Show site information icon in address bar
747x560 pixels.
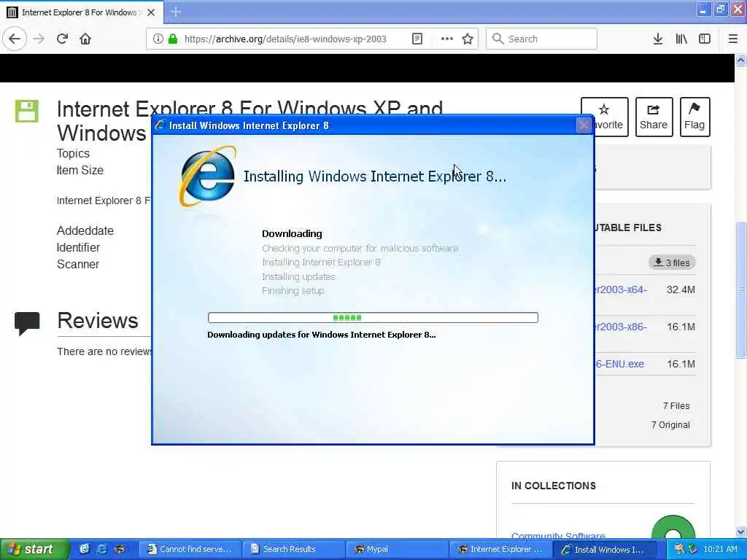click(x=158, y=39)
